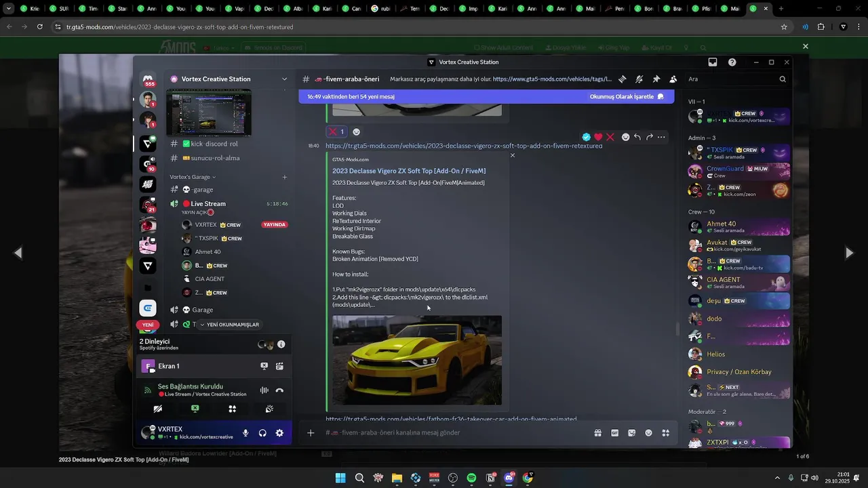The width and height of the screenshot is (868, 488).
Task: Open add reaction smiley in message hover bar
Action: (x=625, y=137)
